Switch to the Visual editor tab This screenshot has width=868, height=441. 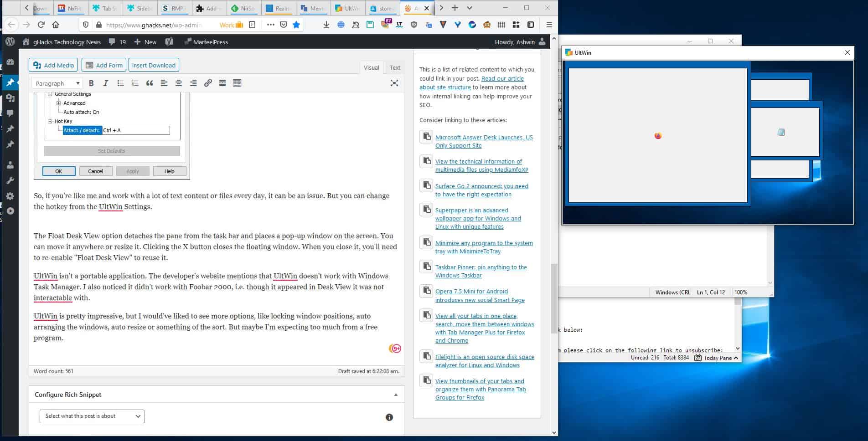[371, 67]
